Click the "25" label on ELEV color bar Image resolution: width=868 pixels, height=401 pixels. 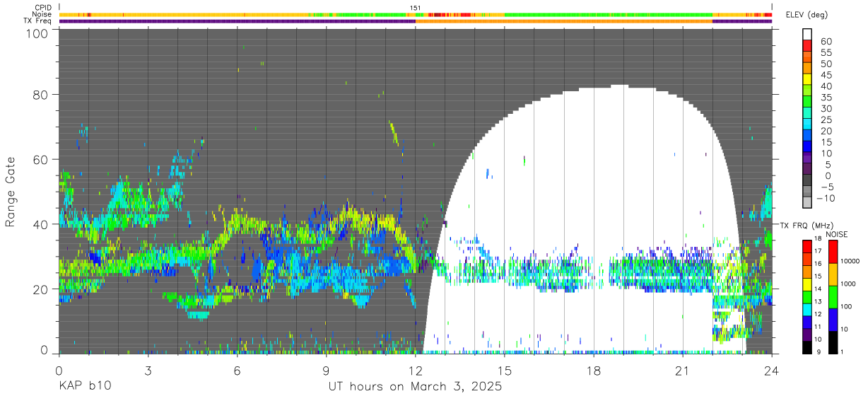coord(826,120)
